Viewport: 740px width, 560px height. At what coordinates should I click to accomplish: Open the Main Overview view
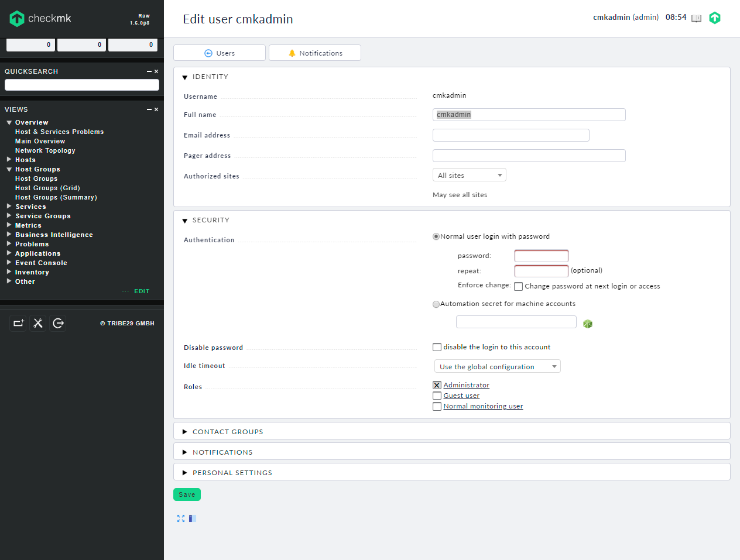(40, 141)
